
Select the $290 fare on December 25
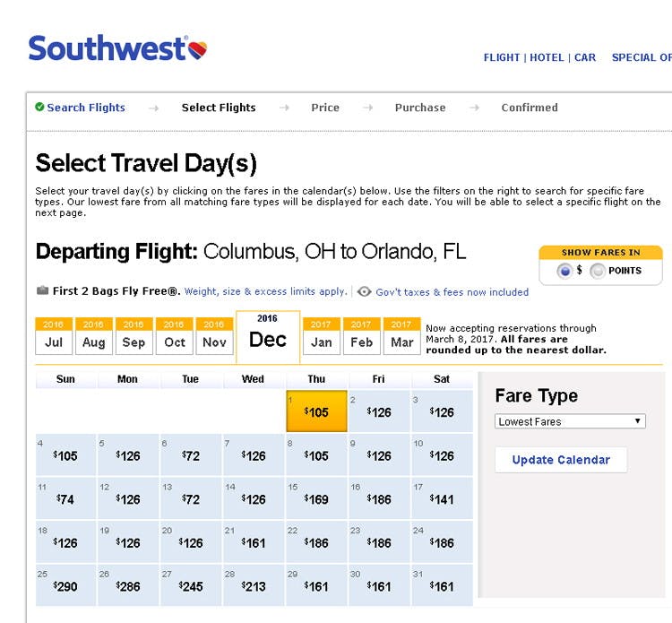[x=65, y=585]
